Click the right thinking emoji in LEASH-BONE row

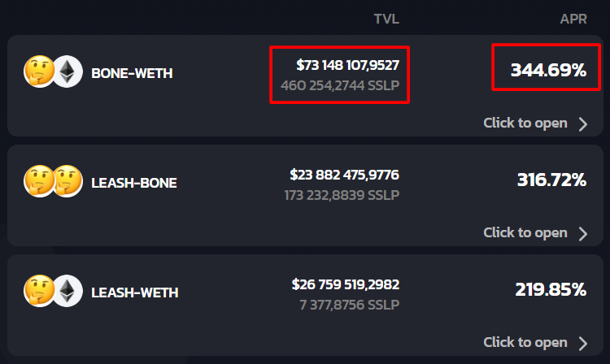click(67, 183)
